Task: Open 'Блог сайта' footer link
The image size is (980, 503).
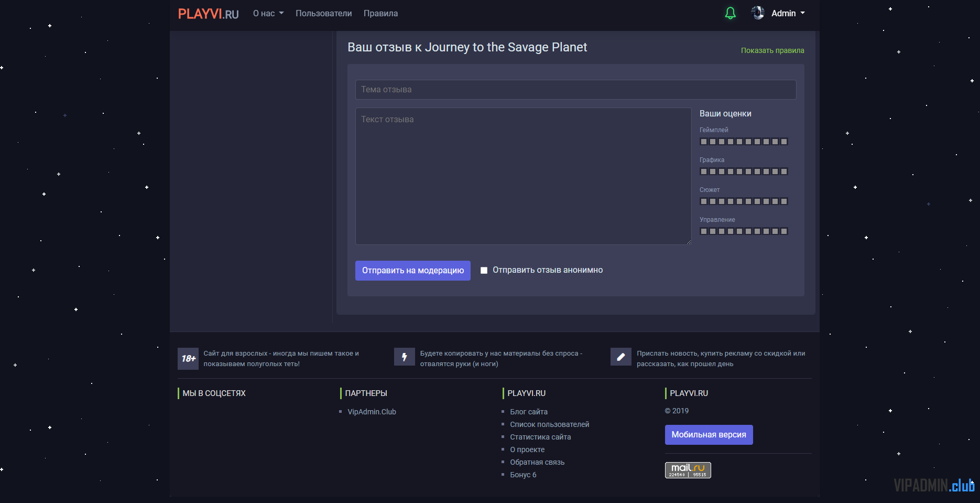Action: pyautogui.click(x=529, y=412)
